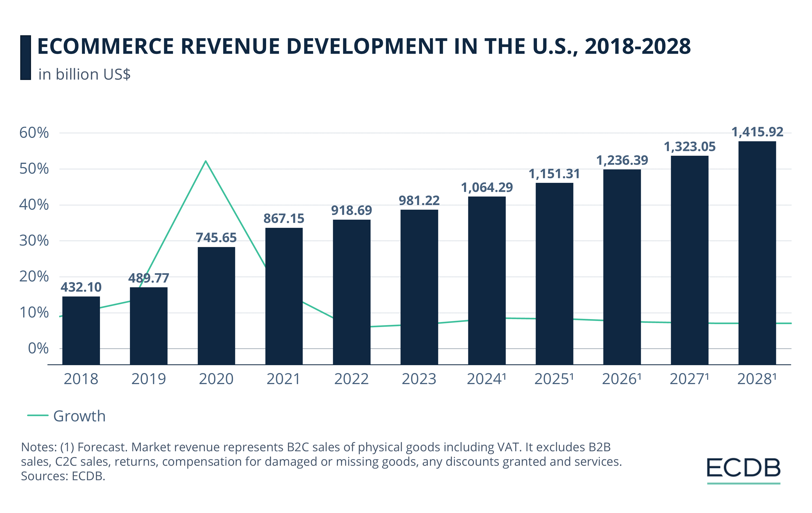Viewport: 812px width, 513px height.
Task: Click the 10% axis label
Action: coord(34,313)
